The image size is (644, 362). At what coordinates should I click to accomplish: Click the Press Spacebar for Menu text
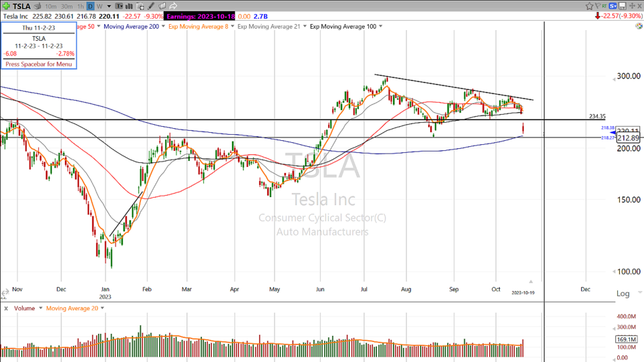pos(39,64)
